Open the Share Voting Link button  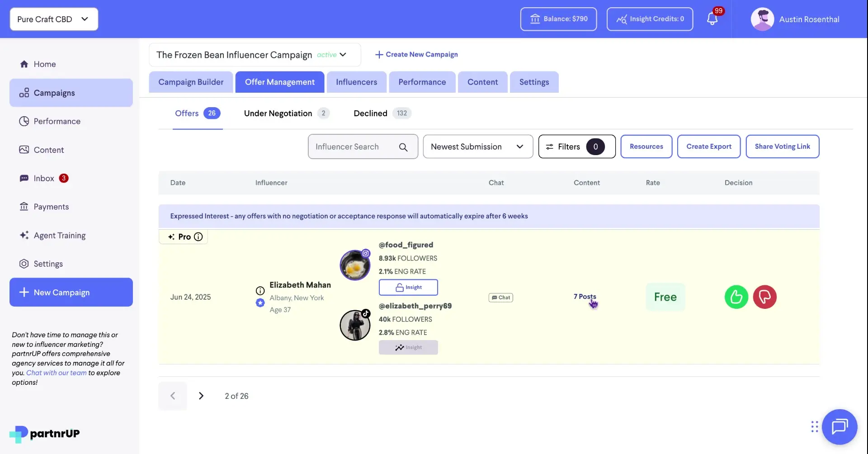point(783,147)
